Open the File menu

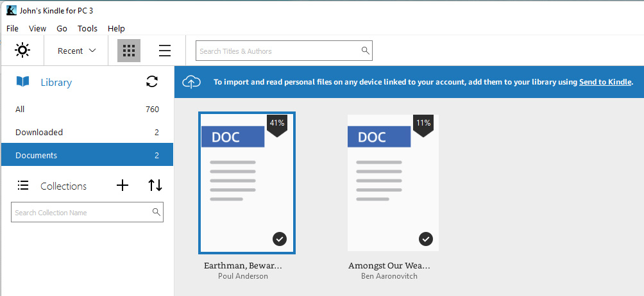pos(12,28)
